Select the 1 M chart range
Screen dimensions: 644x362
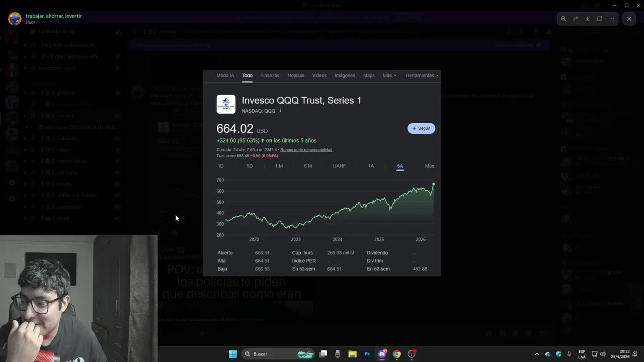pos(279,166)
